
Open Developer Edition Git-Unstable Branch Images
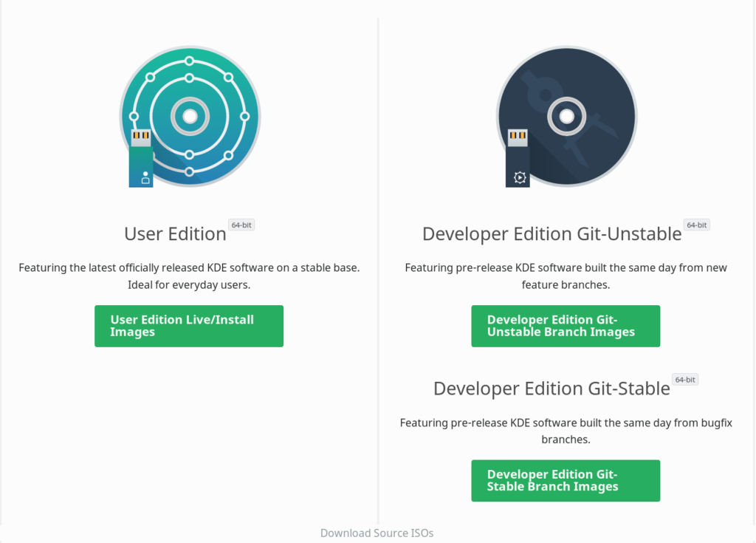[566, 326]
